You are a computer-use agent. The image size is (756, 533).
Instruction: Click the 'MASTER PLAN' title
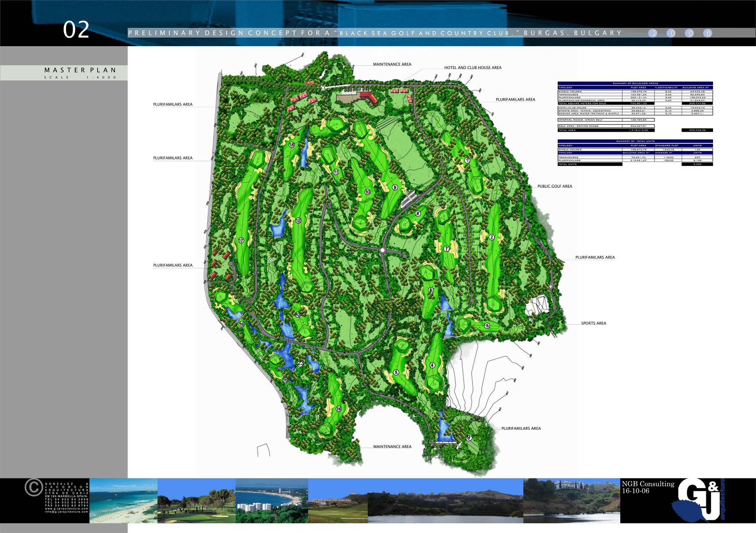80,70
